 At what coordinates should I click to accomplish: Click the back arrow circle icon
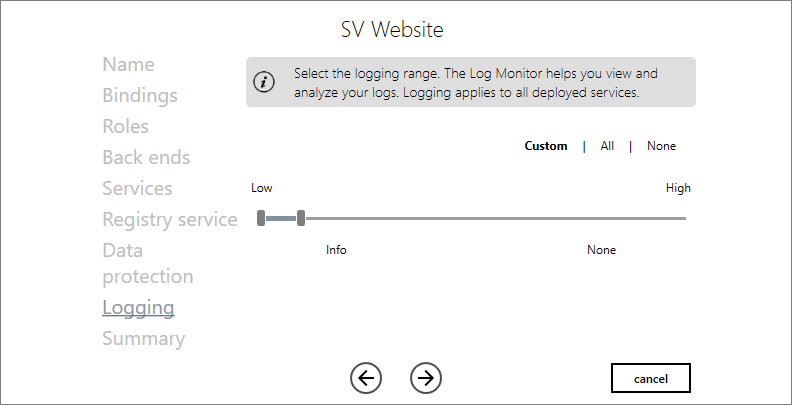[366, 377]
